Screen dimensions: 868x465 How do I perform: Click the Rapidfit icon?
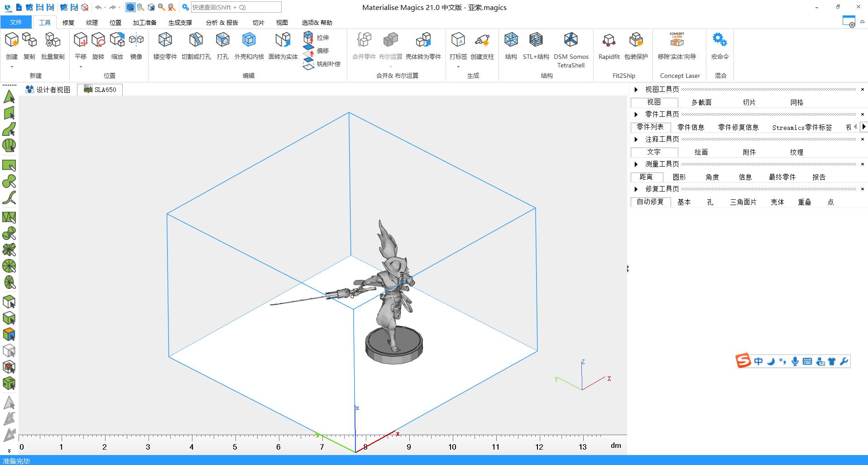[609, 40]
